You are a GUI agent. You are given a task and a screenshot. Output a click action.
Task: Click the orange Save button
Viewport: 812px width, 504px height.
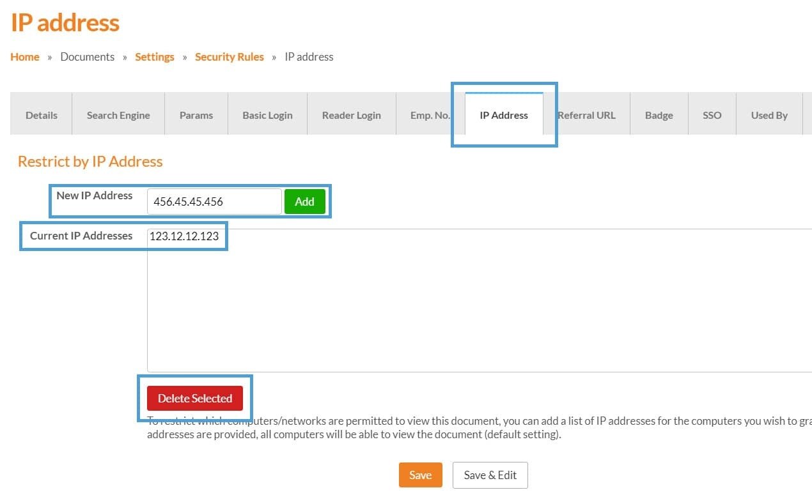420,475
